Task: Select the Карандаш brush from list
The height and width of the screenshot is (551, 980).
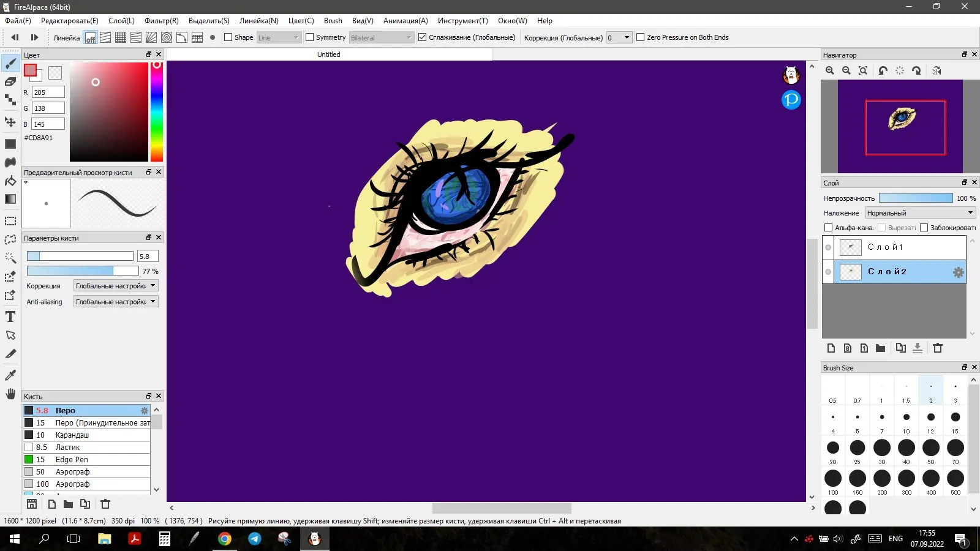Action: click(72, 435)
